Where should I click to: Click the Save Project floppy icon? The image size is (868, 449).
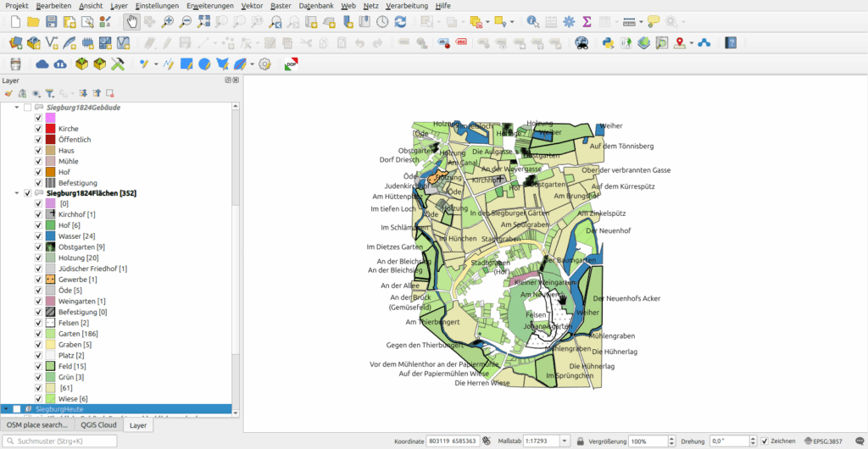(52, 22)
